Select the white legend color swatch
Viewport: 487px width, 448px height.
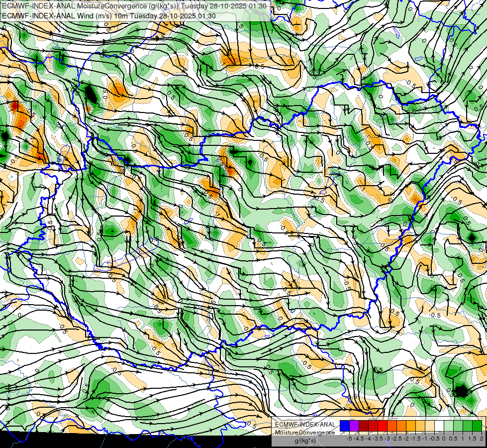[x=439, y=426]
